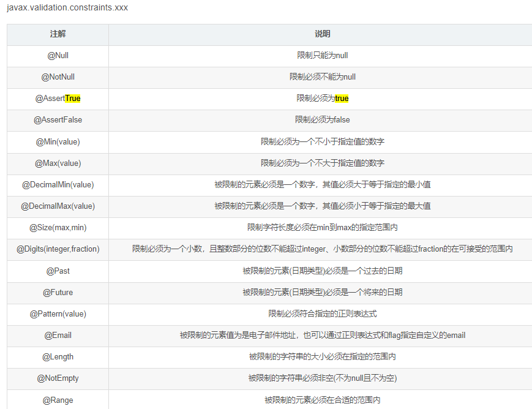Click the @Size(max,min) annotation cell
The height and width of the screenshot is (409, 532).
coord(58,228)
